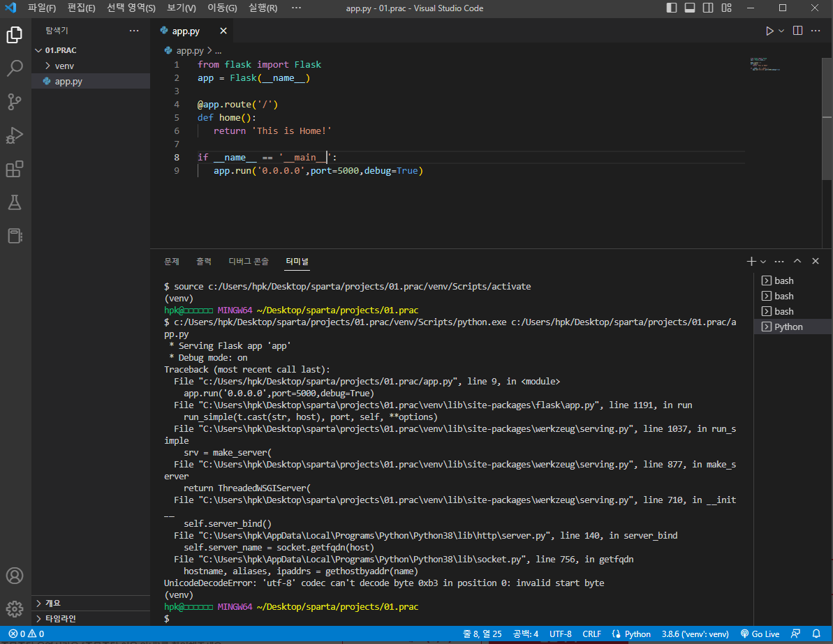Switch to the 출력 output tab
Viewport: 833px width, 644px height.
point(204,261)
